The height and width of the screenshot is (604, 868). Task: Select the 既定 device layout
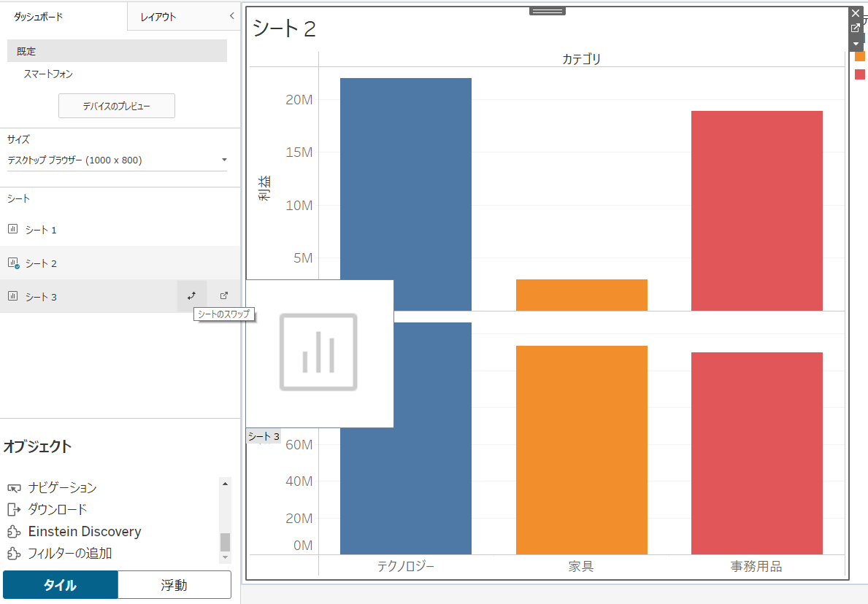pyautogui.click(x=117, y=51)
